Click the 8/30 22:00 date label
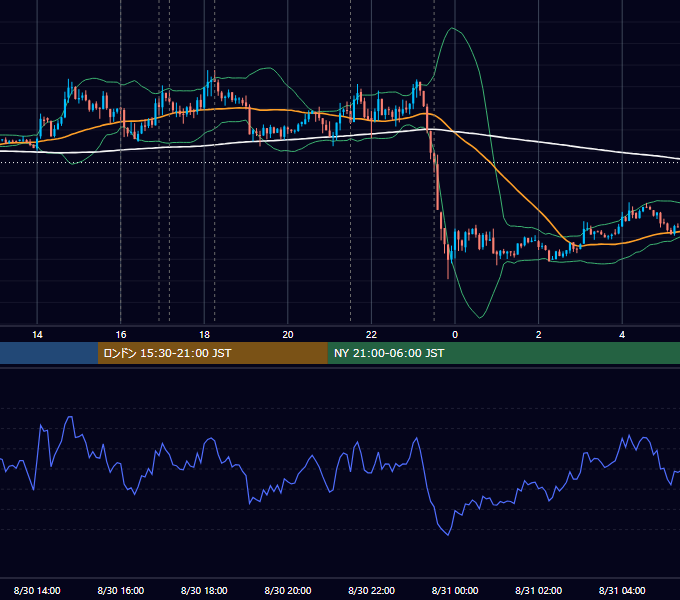The height and width of the screenshot is (600, 680). tap(372, 590)
